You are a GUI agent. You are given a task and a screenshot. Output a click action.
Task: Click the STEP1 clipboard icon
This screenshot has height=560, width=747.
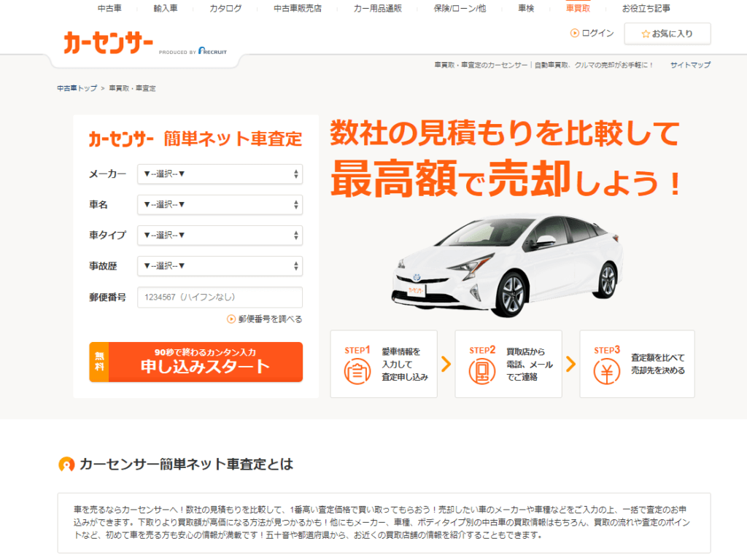coord(357,372)
